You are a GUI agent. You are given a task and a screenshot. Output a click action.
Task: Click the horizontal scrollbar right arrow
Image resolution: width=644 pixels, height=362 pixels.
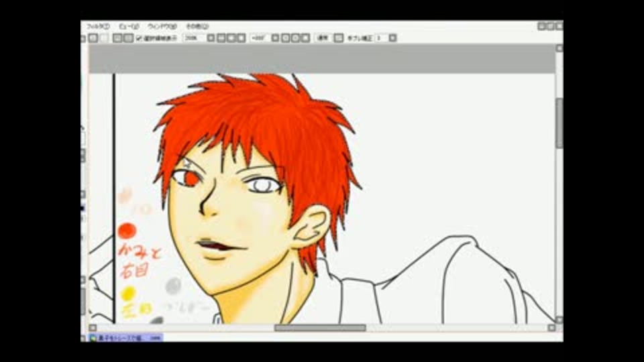click(551, 328)
